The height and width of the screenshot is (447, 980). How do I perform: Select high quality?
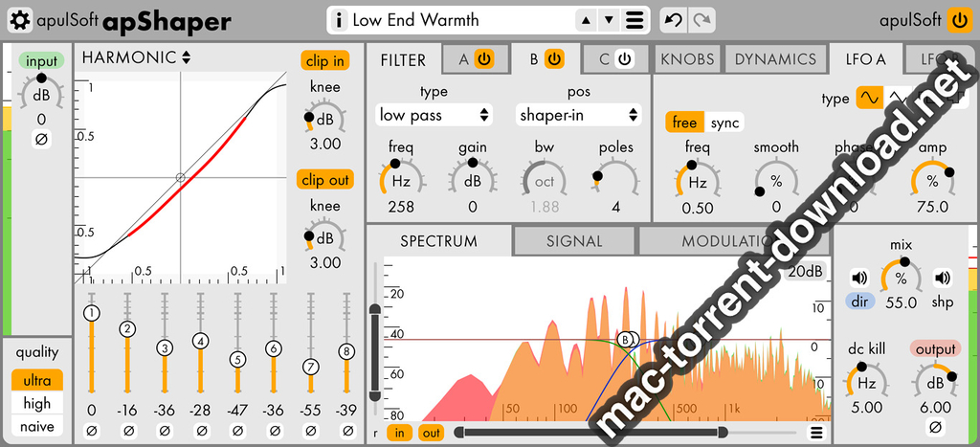37,404
